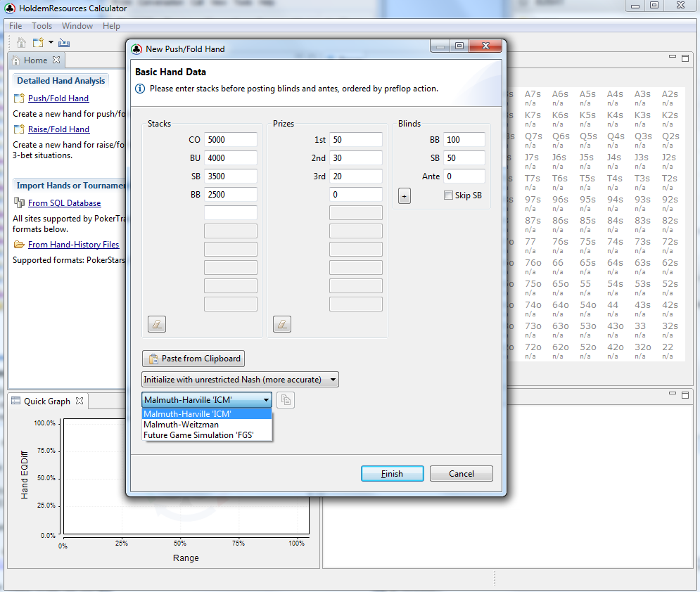
Task: Click the CO stack input field
Action: (231, 140)
